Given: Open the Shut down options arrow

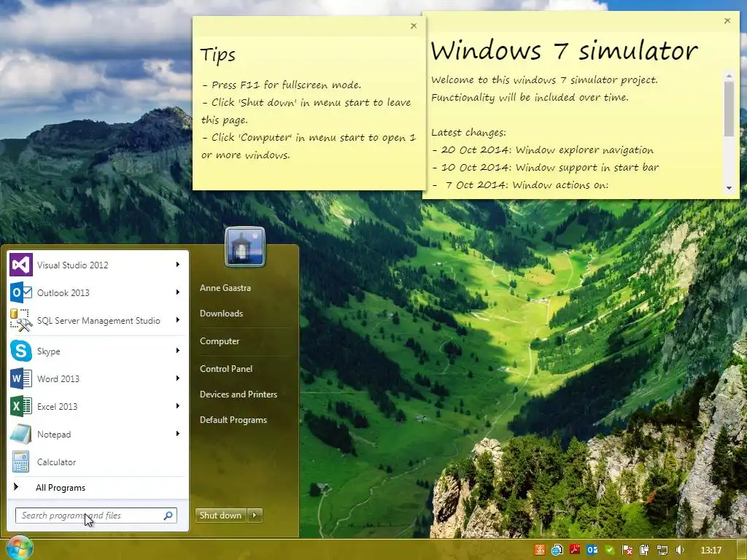Looking at the screenshot, I should (x=255, y=515).
